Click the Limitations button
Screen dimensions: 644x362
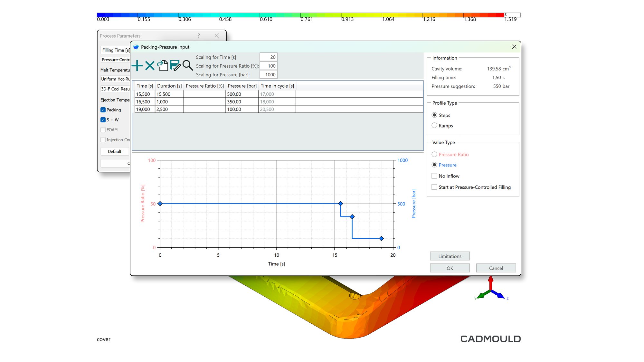pyautogui.click(x=450, y=256)
